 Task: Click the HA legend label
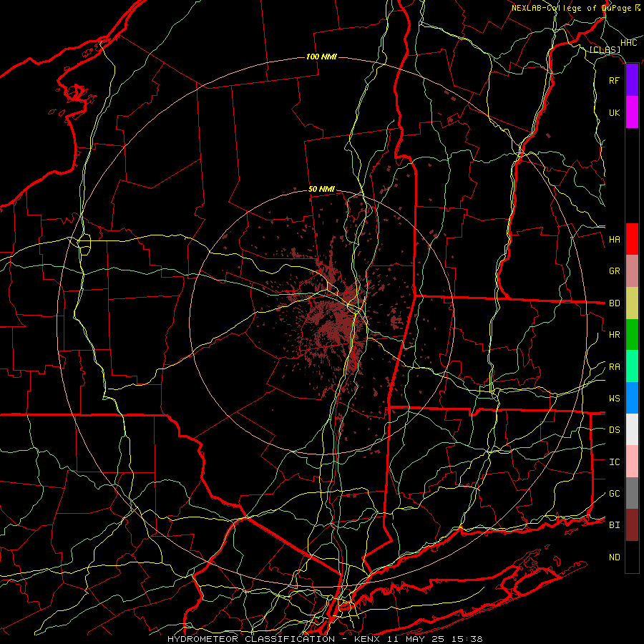tap(614, 239)
